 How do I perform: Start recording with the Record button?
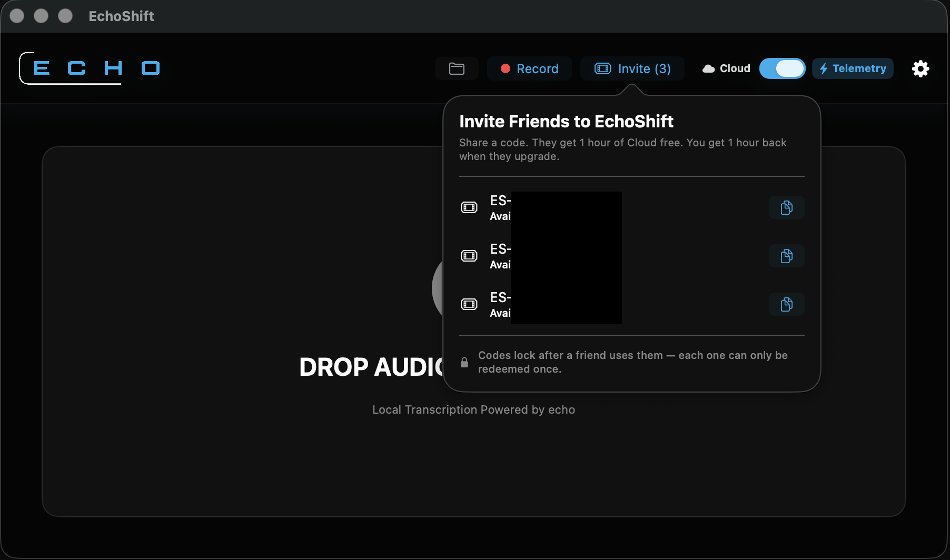[x=529, y=68]
